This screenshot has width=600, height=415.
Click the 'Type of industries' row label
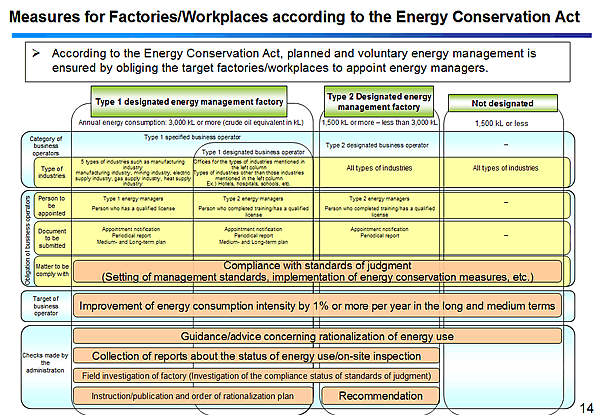[52, 172]
